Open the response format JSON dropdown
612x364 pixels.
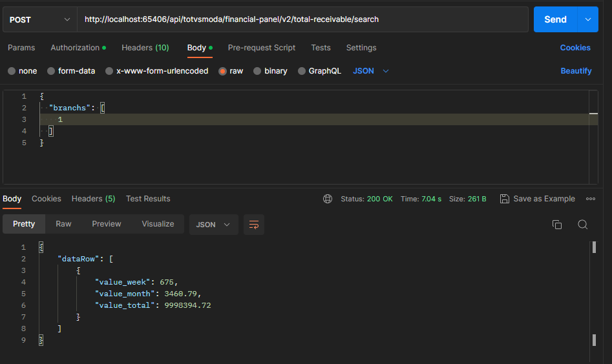(213, 225)
